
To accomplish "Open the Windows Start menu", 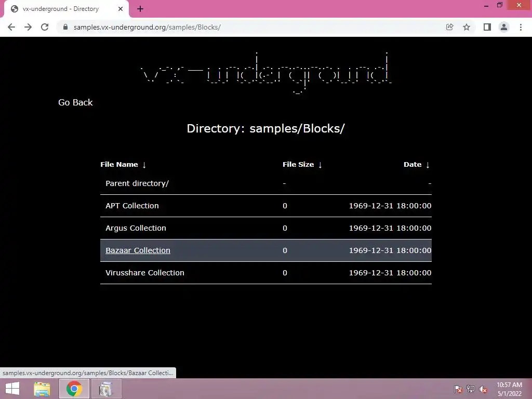I will tap(12, 389).
